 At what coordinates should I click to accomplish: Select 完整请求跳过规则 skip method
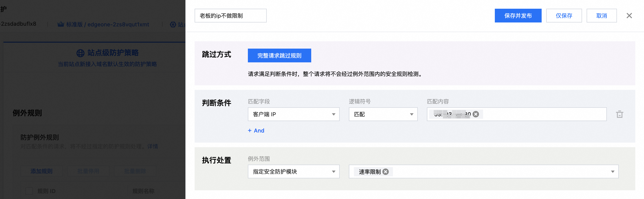click(279, 55)
